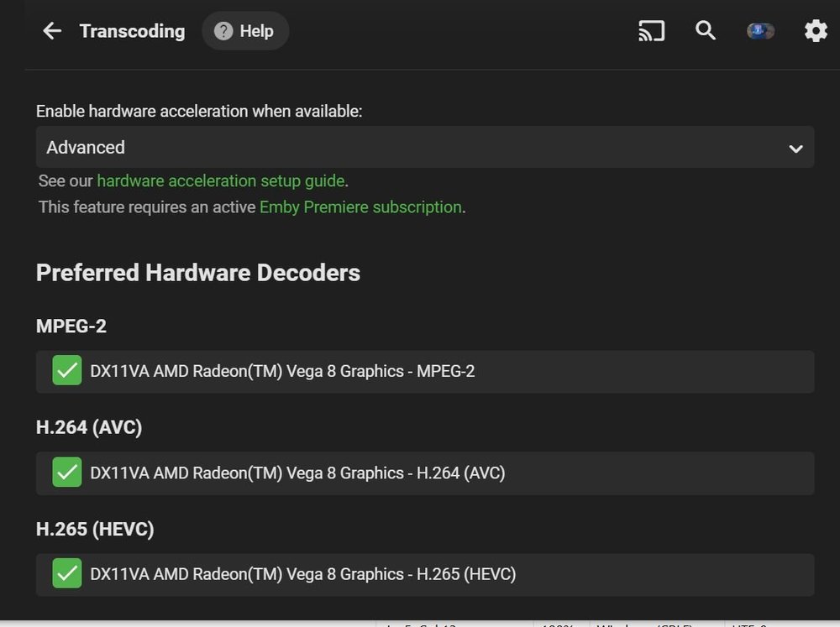Open search with the magnifier icon
Image resolution: width=840 pixels, height=627 pixels.
[x=706, y=31]
